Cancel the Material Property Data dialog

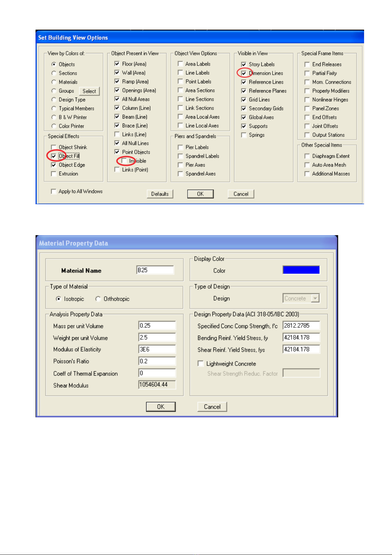pos(212,407)
